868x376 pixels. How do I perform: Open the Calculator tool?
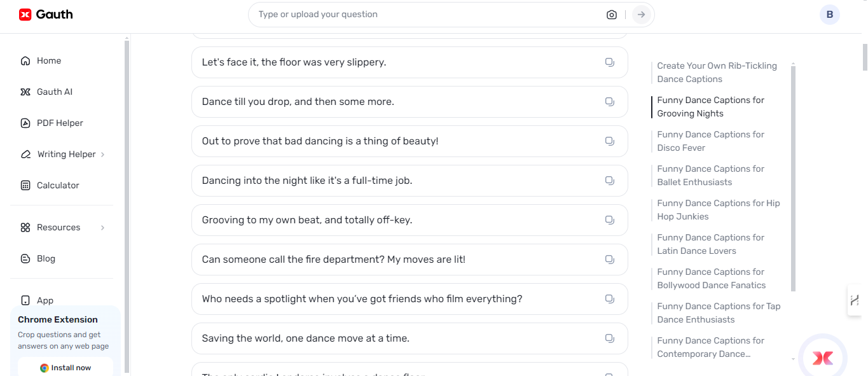(x=57, y=185)
